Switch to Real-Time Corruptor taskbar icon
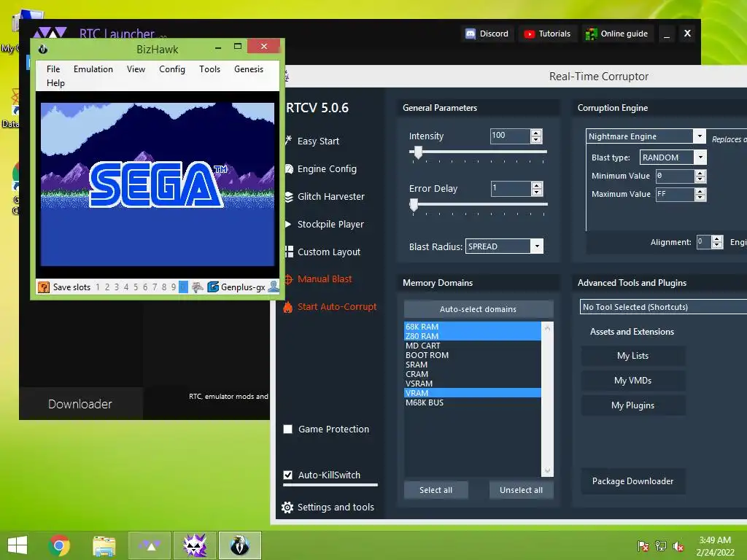 195,545
